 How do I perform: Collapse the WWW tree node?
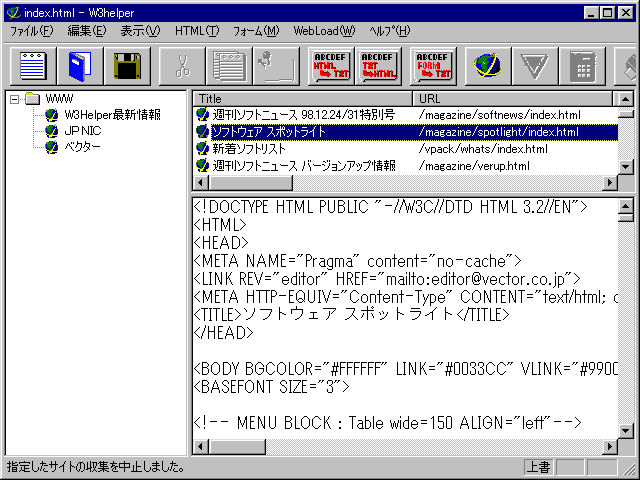(15, 99)
